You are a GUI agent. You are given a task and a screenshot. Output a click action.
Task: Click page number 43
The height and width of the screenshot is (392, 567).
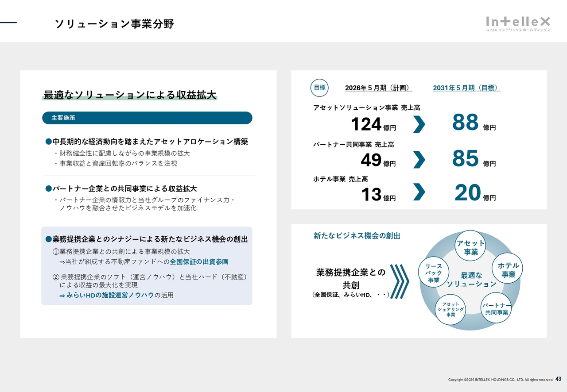tap(558, 379)
